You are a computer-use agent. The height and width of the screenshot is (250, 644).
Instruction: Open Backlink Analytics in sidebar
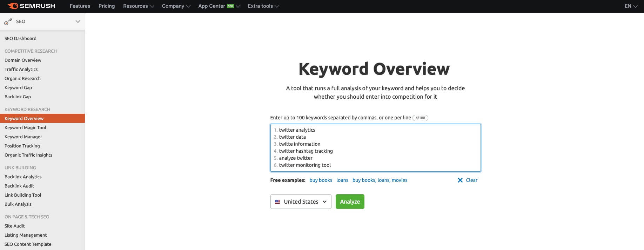coord(23,177)
